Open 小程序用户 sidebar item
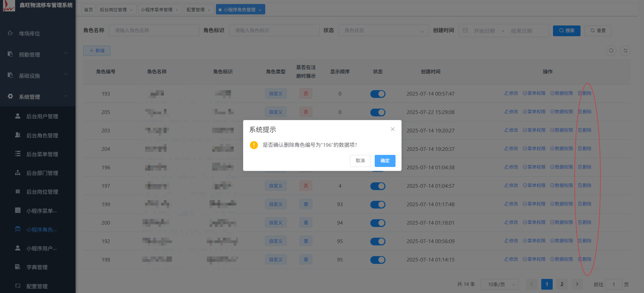644x293 pixels. click(38, 248)
